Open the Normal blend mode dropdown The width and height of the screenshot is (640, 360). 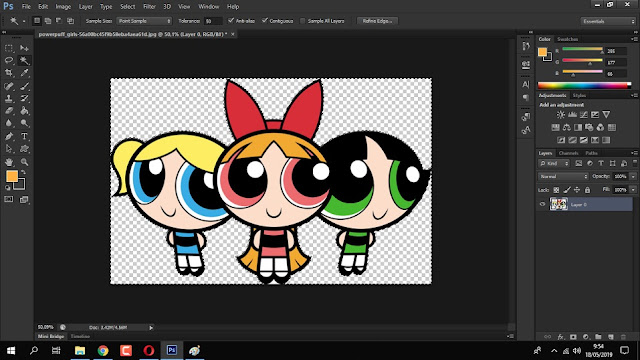563,176
